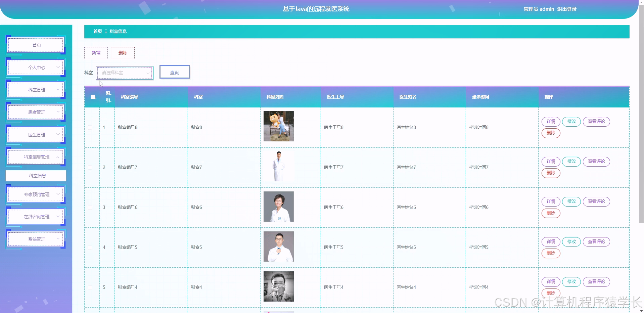Expand the 专家预约管理 sidebar menu
The image size is (644, 313).
36,194
